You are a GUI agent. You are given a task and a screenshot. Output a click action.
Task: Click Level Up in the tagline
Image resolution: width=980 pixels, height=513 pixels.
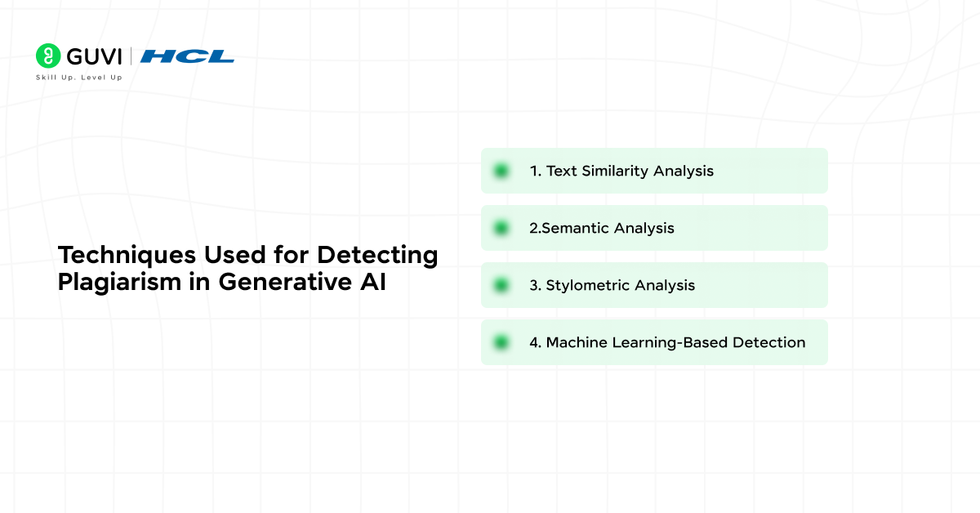[x=102, y=77]
